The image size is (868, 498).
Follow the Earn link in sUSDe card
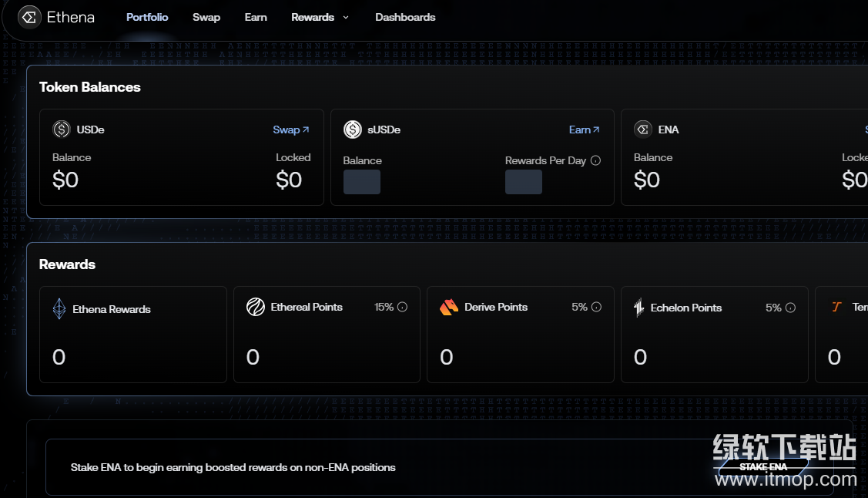(x=584, y=130)
